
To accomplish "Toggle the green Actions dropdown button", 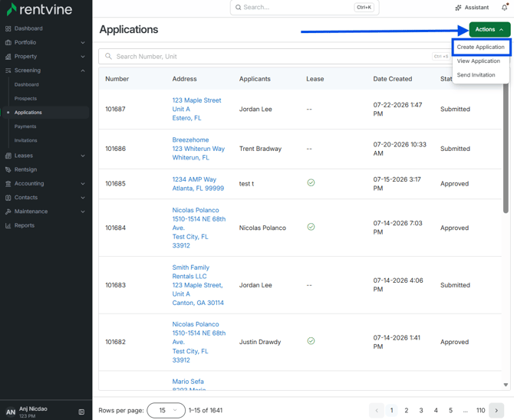I will coord(489,29).
